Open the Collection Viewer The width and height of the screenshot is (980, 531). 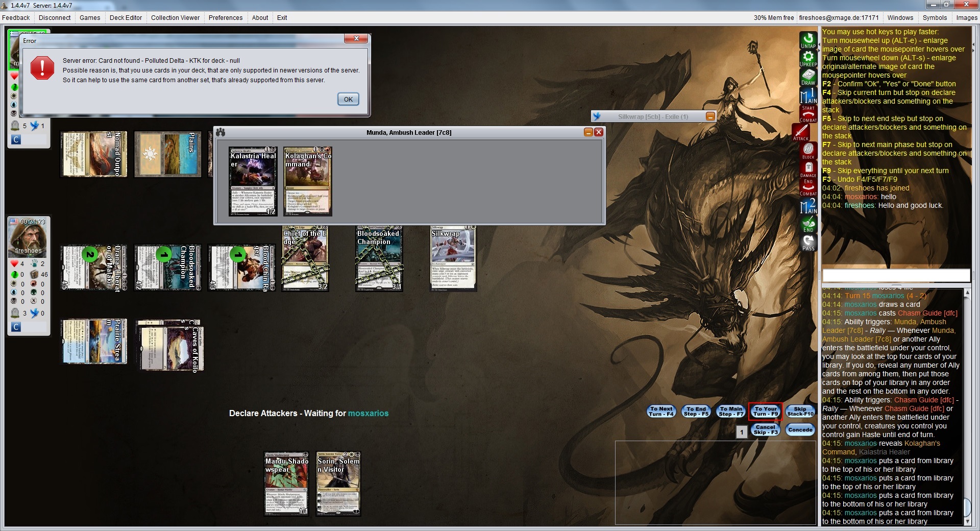175,17
